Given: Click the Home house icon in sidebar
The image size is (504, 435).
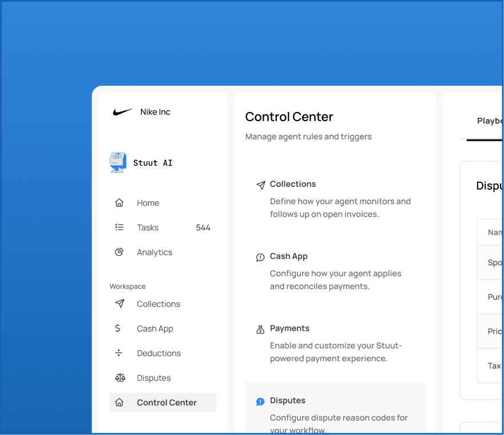Looking at the screenshot, I should click(119, 203).
